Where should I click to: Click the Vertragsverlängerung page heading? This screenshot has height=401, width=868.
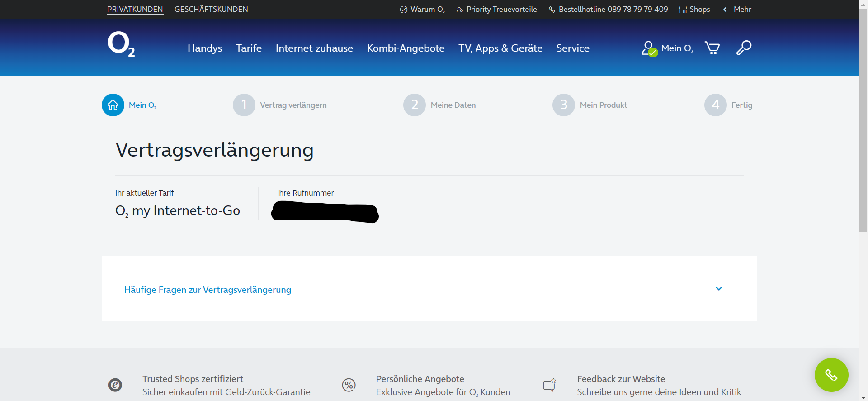click(215, 150)
